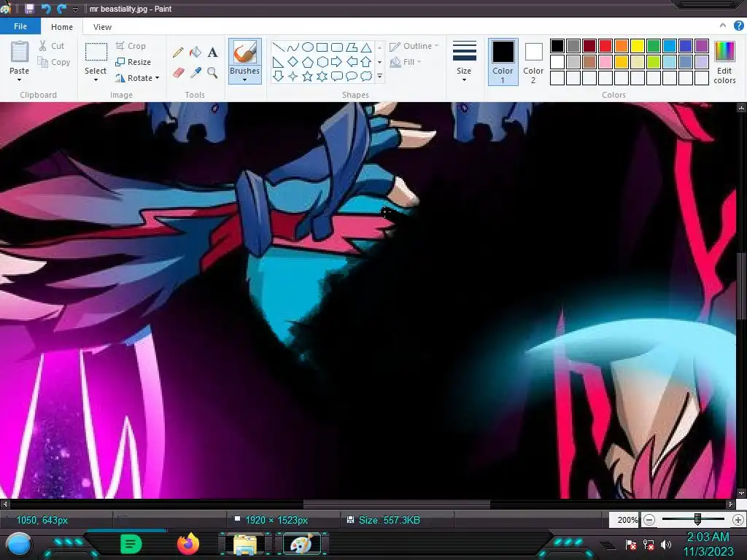The height and width of the screenshot is (560, 747).
Task: Open the Select dropdown arrow
Action: point(96,80)
